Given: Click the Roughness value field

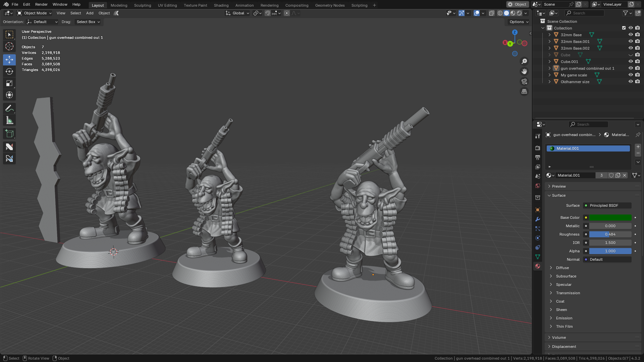Looking at the screenshot, I should click(x=610, y=234).
